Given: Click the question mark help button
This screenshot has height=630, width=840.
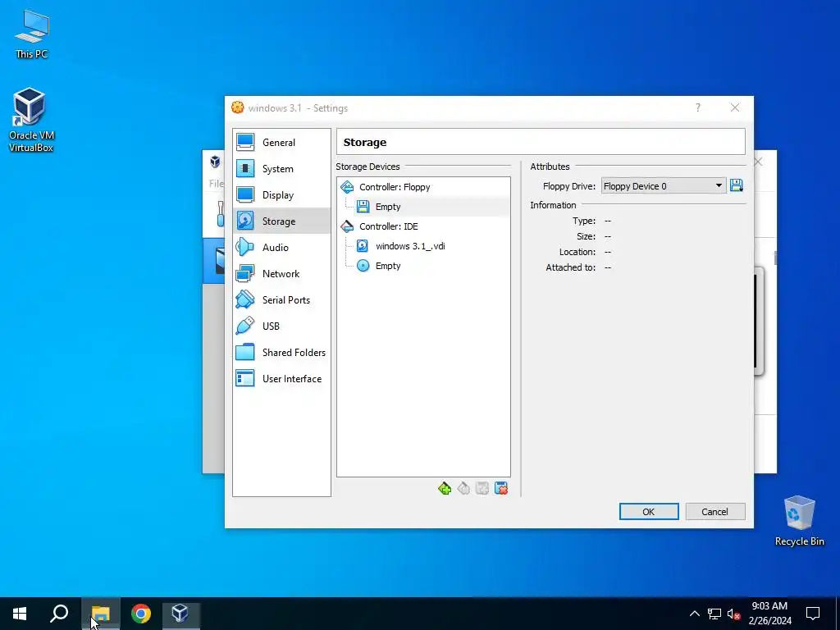Looking at the screenshot, I should click(x=697, y=107).
